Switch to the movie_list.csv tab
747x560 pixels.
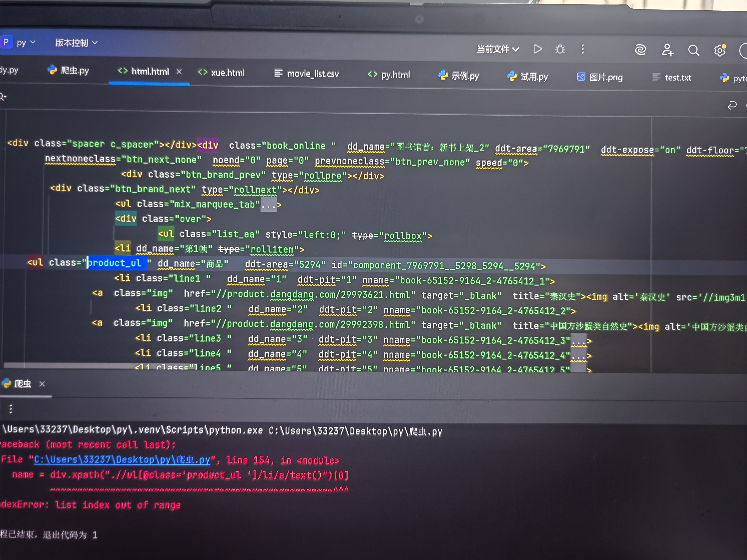307,74
